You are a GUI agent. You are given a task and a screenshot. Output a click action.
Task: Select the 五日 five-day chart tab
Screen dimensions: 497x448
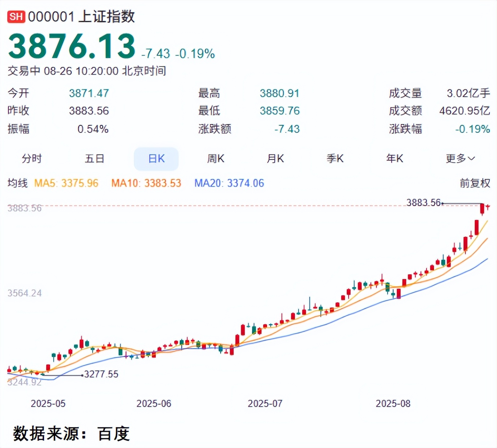pyautogui.click(x=95, y=159)
